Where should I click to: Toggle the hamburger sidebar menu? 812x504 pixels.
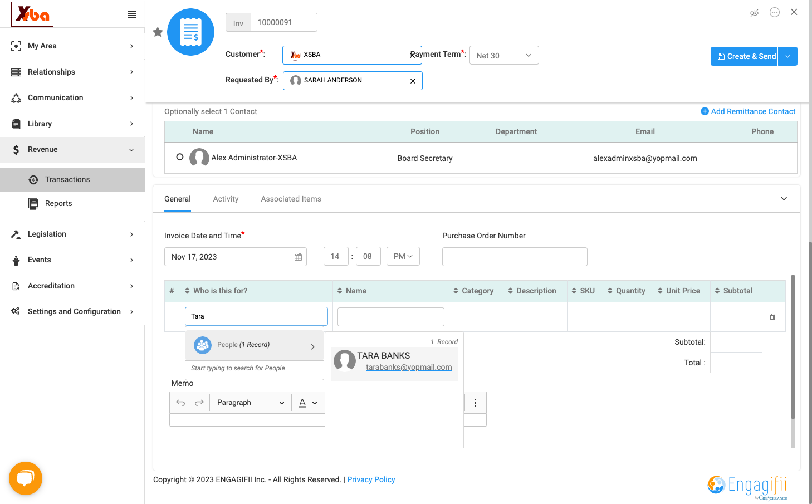(x=132, y=14)
